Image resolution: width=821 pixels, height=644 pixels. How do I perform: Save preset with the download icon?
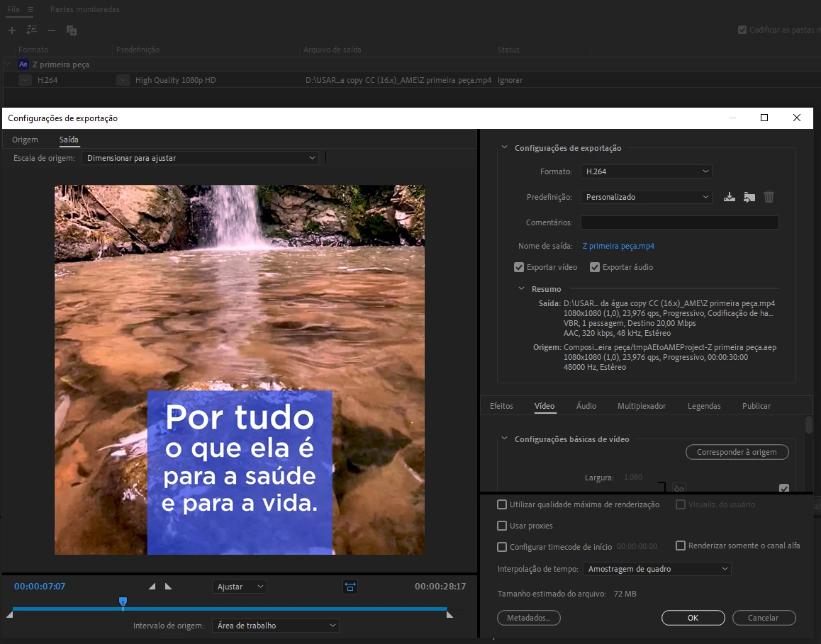coord(730,197)
